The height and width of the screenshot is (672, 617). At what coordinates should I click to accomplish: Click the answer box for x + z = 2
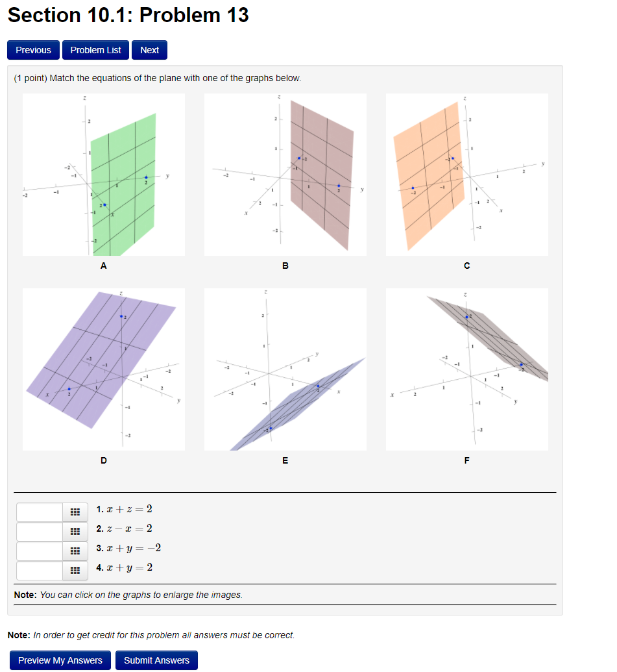(x=39, y=512)
